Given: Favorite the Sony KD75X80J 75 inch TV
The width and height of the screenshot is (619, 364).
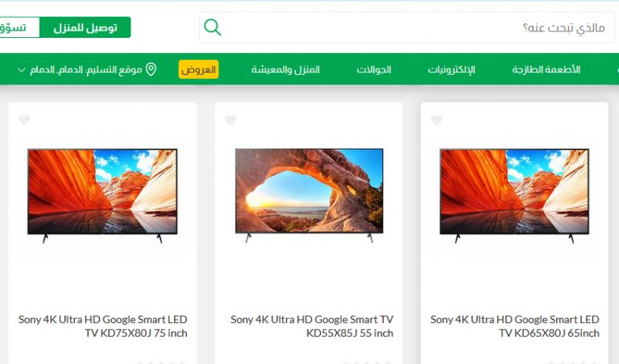Looking at the screenshot, I should coord(24,120).
